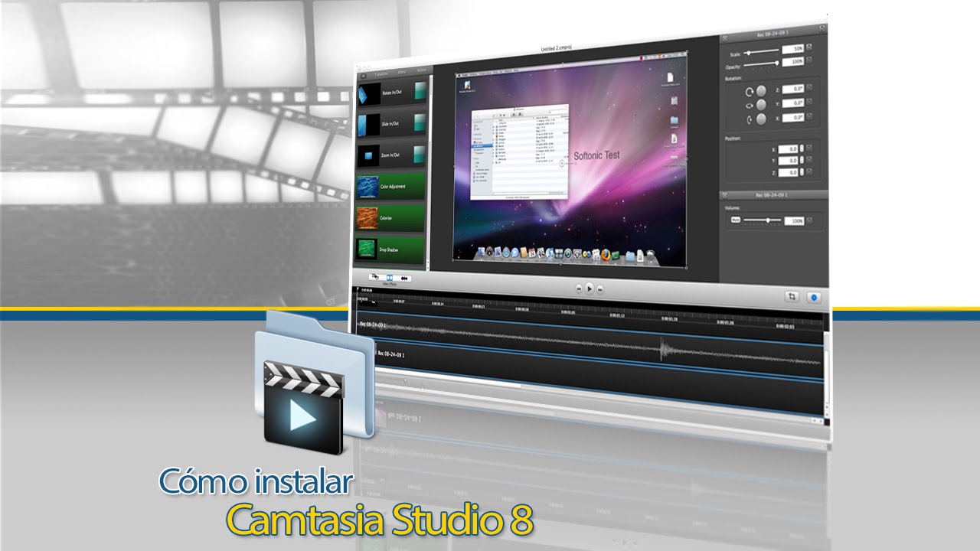This screenshot has width=980, height=551.
Task: Click the Position X stepper arrows
Action: tap(803, 149)
